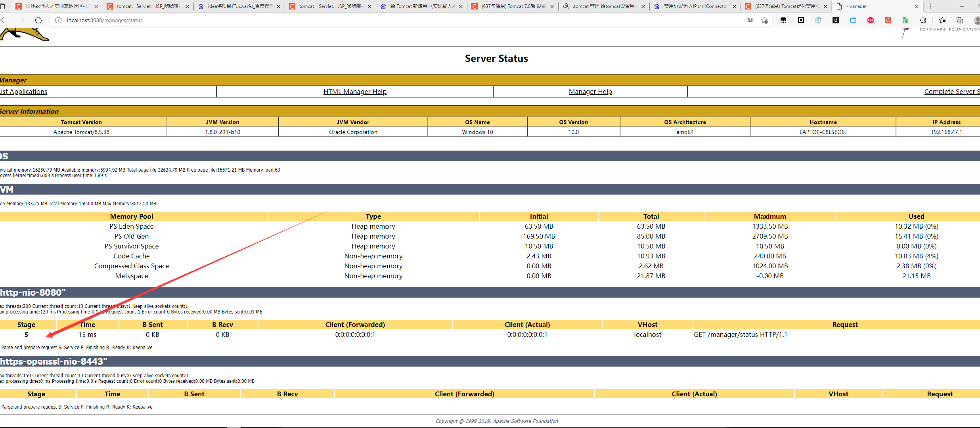The width and height of the screenshot is (980, 428).
Task: Click the Metaspace row label
Action: click(x=132, y=276)
